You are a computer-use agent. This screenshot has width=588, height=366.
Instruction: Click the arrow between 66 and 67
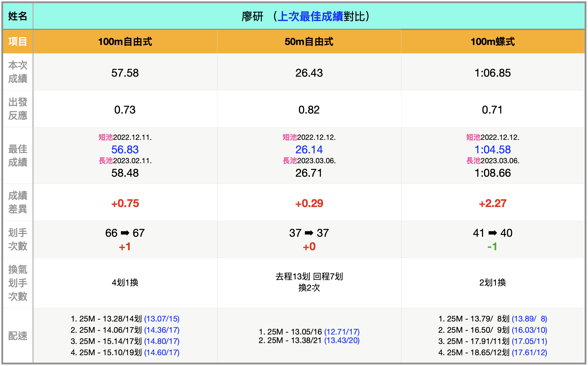click(x=125, y=233)
